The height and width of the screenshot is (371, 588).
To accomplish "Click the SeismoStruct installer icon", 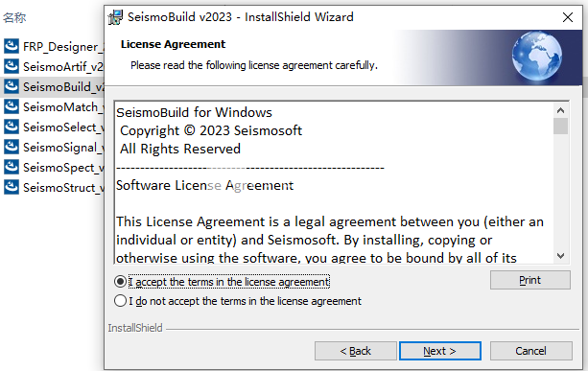I will tap(12, 187).
